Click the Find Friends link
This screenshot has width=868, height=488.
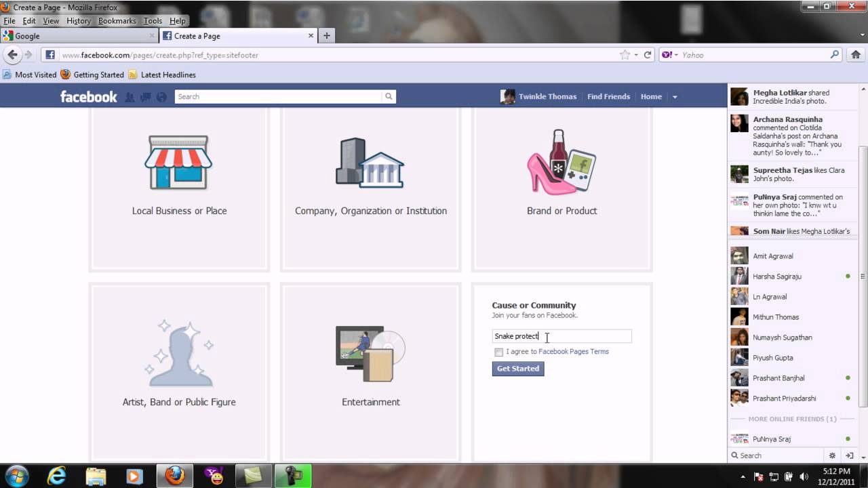pyautogui.click(x=608, y=96)
